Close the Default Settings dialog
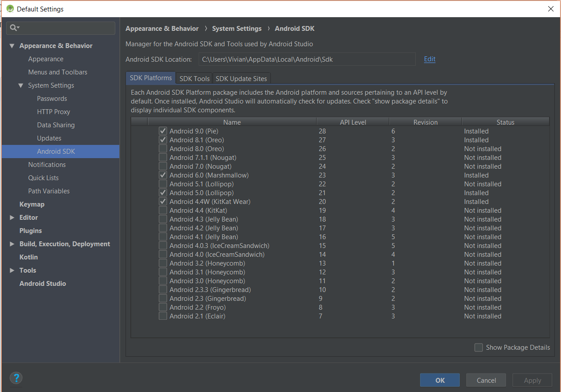The height and width of the screenshot is (392, 561). [x=550, y=9]
